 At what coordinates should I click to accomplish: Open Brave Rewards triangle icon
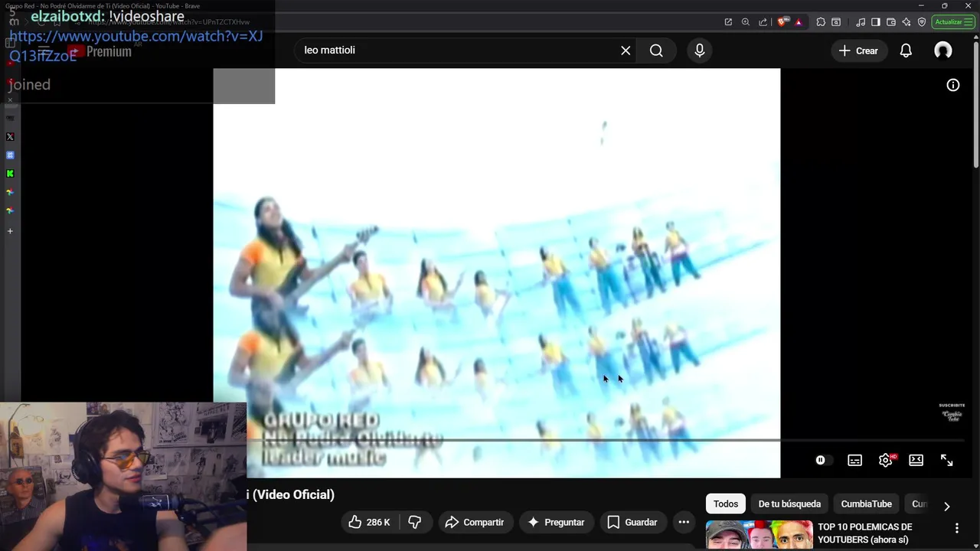799,22
